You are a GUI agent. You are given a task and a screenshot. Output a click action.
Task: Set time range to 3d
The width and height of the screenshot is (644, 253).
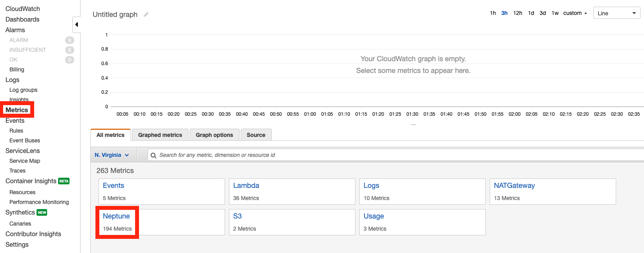click(543, 13)
